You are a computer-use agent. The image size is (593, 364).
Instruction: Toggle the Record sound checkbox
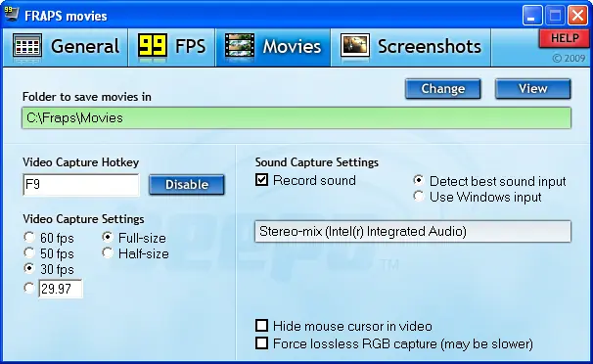(x=261, y=180)
